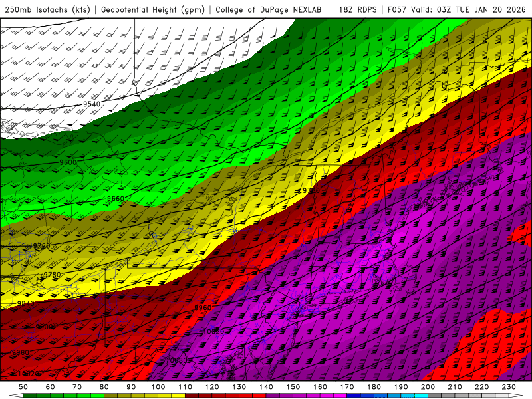Click the 60 knot colorbar label
The height and width of the screenshot is (399, 532).
[51, 387]
